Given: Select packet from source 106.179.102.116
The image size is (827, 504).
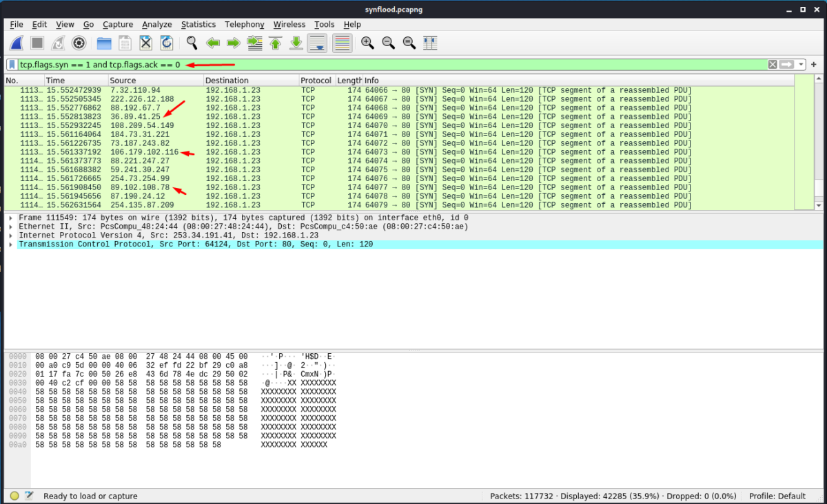Looking at the screenshot, I should (399, 152).
